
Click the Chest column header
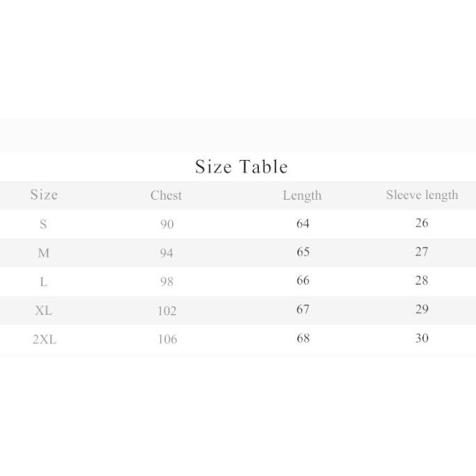tap(166, 196)
